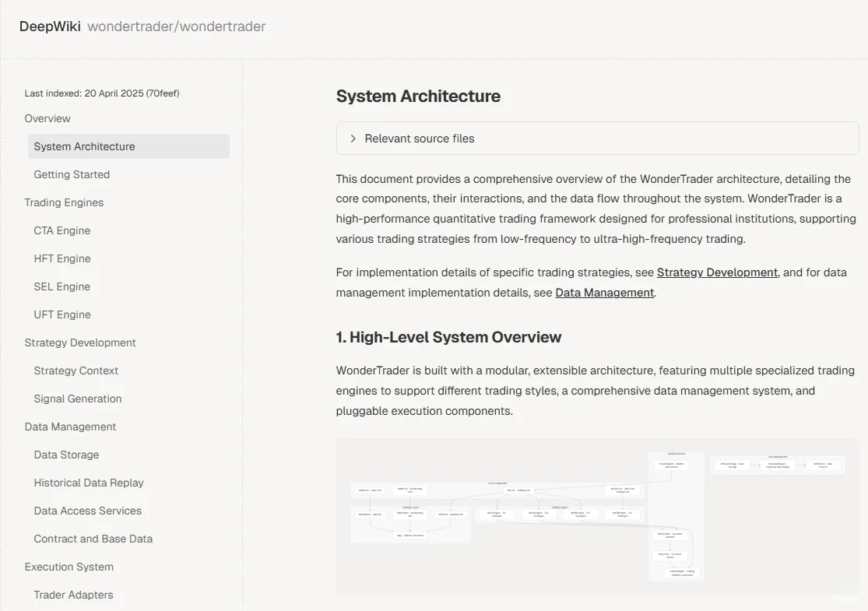Viewport: 868px width, 611px height.
Task: Open the wondertrader/wondertrader repository title
Action: pos(177,26)
